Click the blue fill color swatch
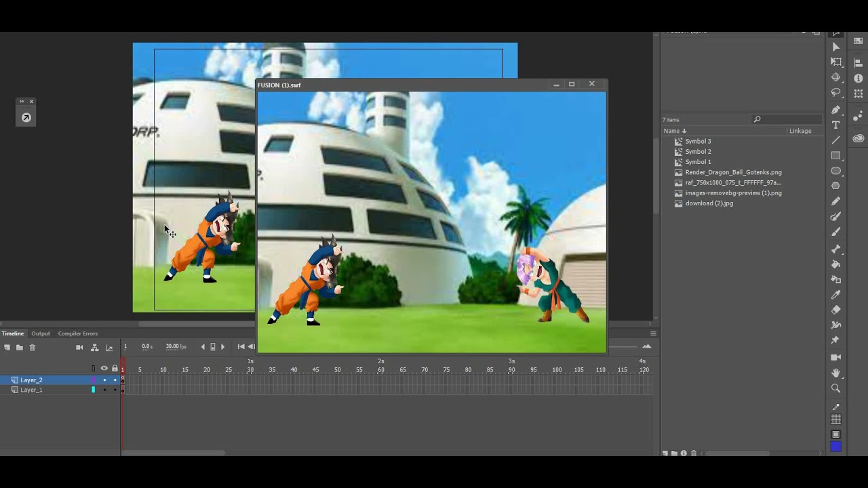 coord(836,447)
